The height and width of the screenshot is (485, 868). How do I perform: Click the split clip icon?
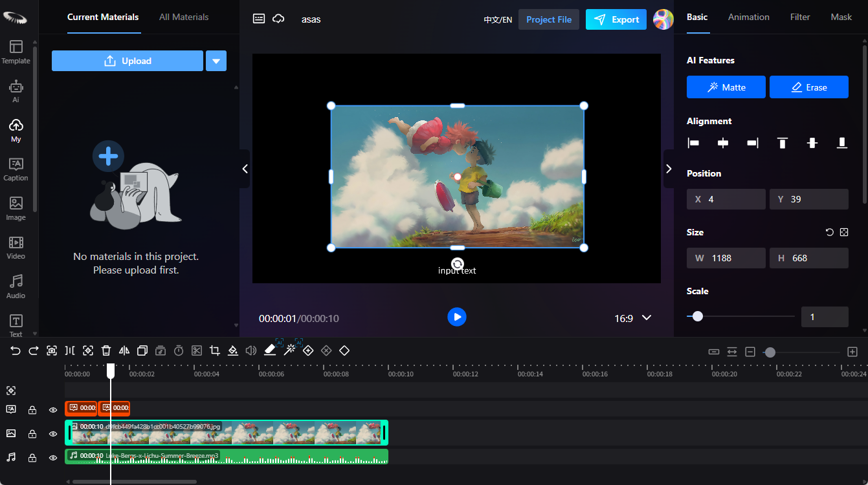coord(70,350)
